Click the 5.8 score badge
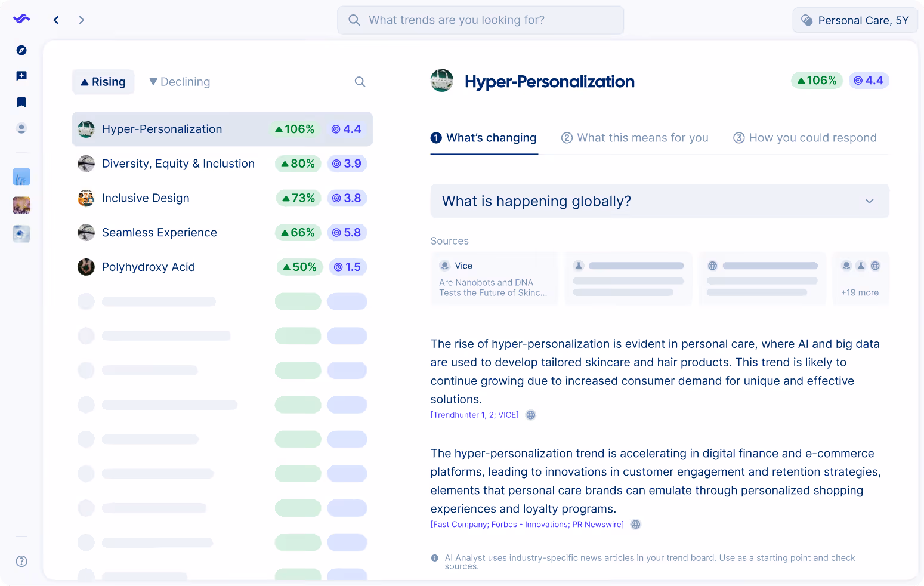Screen dimensions: 924x586 pyautogui.click(x=347, y=233)
